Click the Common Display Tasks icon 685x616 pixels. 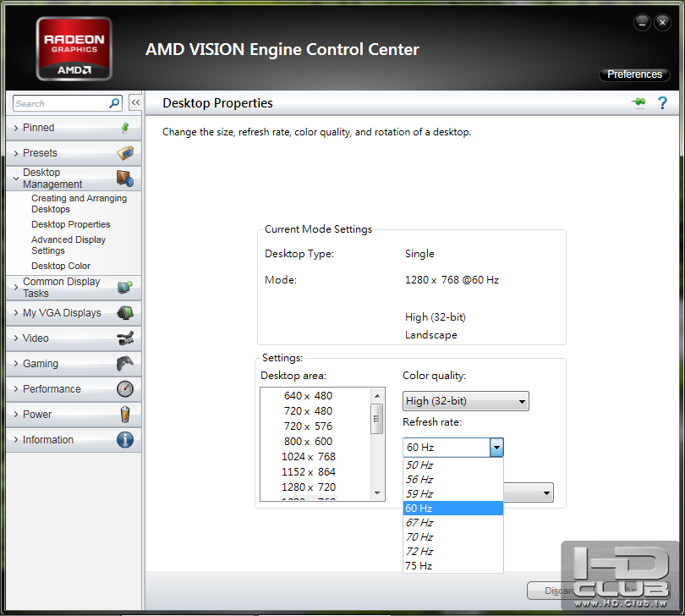pos(125,287)
